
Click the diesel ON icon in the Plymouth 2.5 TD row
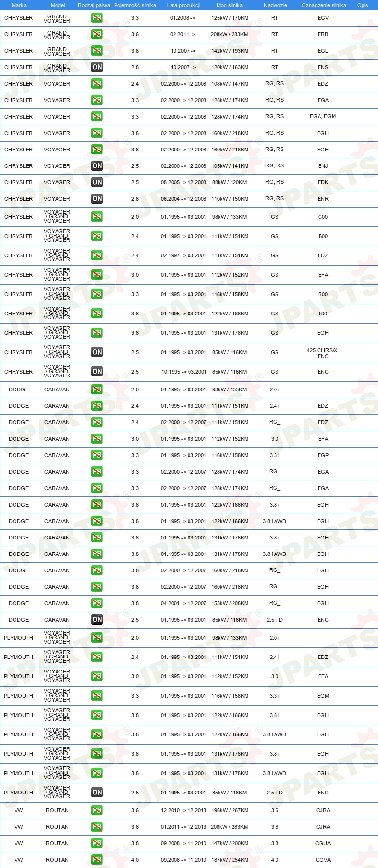(x=97, y=793)
